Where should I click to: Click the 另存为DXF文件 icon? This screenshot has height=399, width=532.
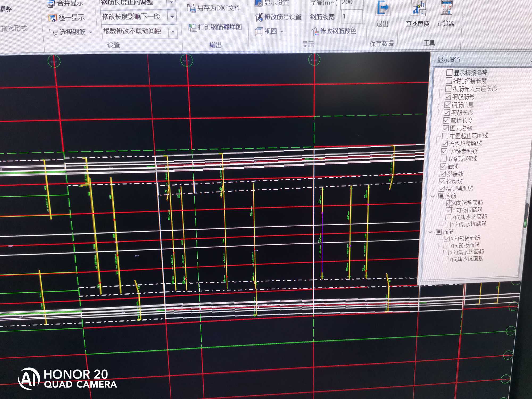pyautogui.click(x=191, y=8)
